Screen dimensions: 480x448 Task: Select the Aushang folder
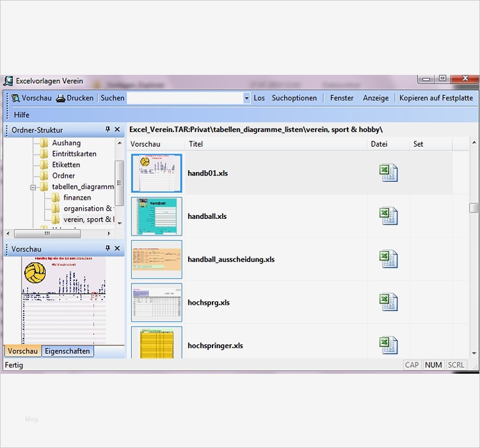pyautogui.click(x=67, y=143)
